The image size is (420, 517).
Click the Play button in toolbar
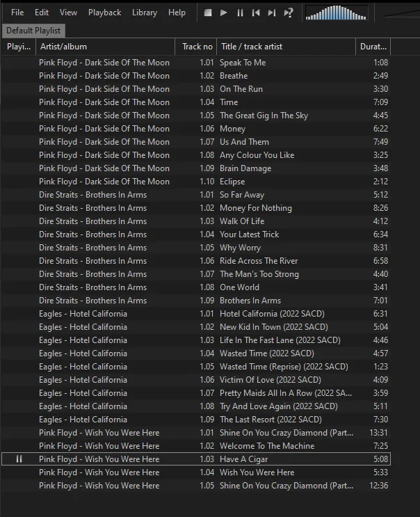(x=224, y=13)
